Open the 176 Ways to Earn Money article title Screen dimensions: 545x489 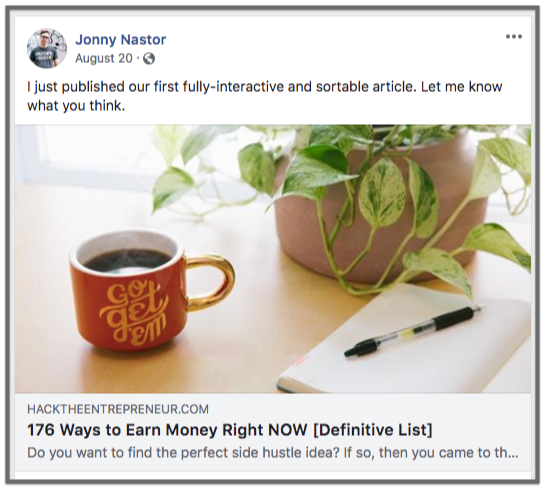pyautogui.click(x=230, y=430)
